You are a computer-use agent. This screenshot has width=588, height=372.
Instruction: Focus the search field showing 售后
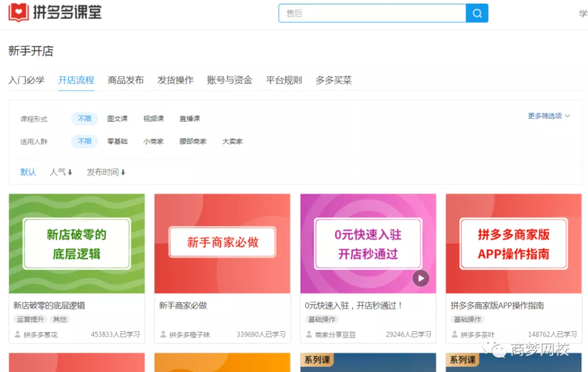point(372,13)
